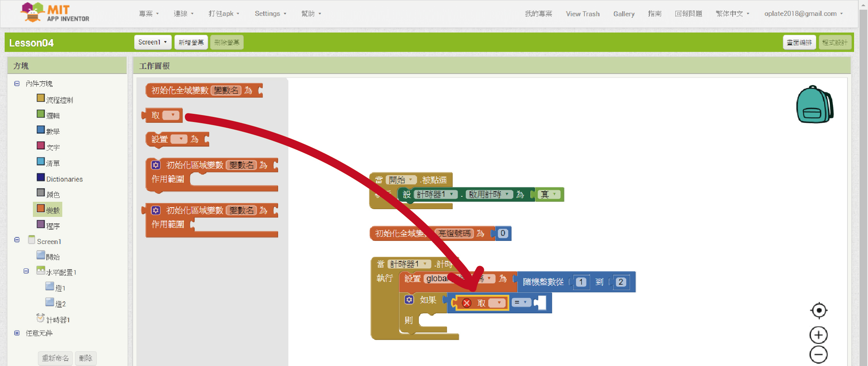The image size is (868, 366).
Task: Select 計時器1 clock component in tree
Action: click(x=53, y=319)
